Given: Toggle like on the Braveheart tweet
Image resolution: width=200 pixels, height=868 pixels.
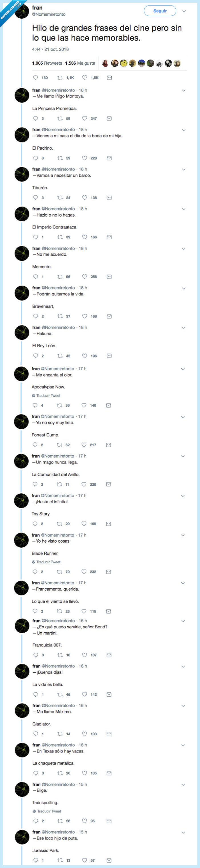Looking at the screenshot, I should (85, 316).
